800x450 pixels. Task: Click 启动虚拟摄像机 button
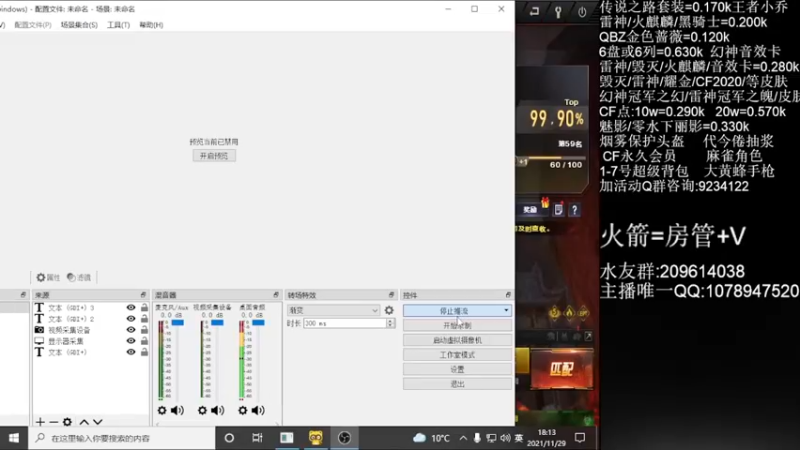tap(457, 340)
